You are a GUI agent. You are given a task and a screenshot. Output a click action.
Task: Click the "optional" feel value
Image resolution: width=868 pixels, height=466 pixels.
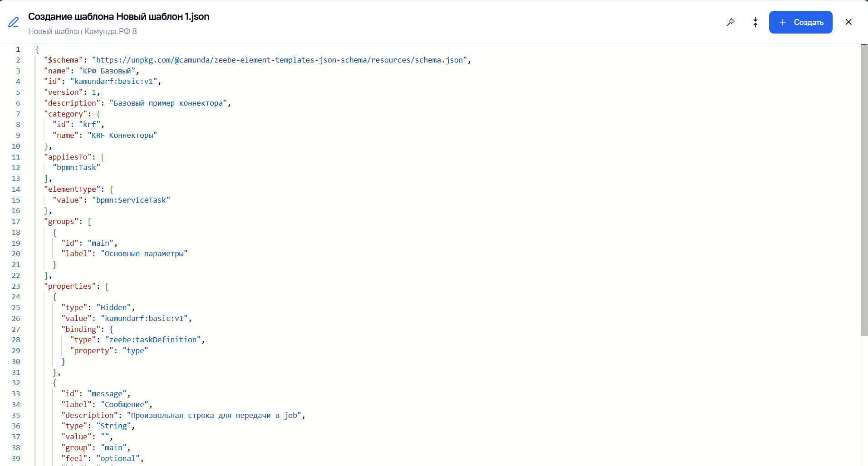point(118,458)
